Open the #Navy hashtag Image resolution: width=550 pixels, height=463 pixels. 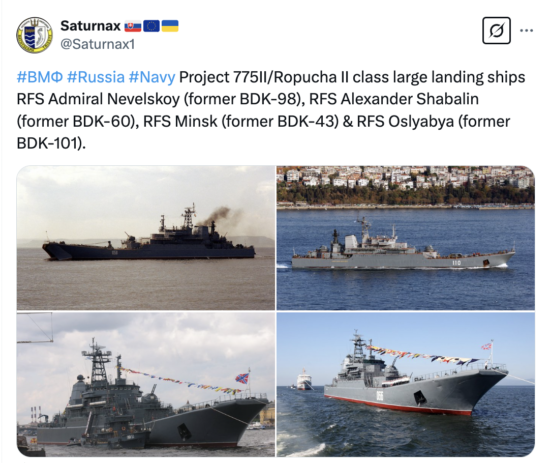pos(152,77)
